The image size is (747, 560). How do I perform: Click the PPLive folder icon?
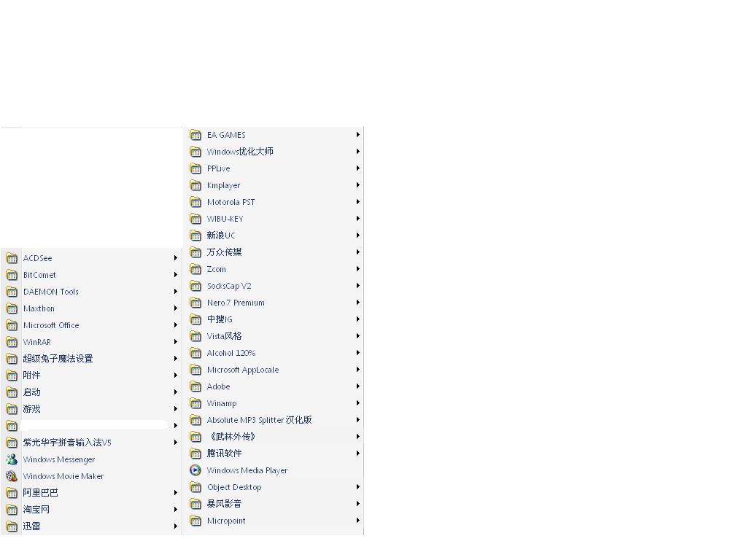[x=196, y=168]
